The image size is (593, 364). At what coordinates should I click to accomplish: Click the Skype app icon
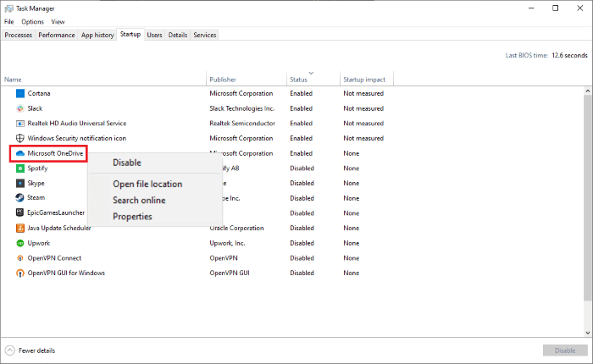tap(20, 184)
